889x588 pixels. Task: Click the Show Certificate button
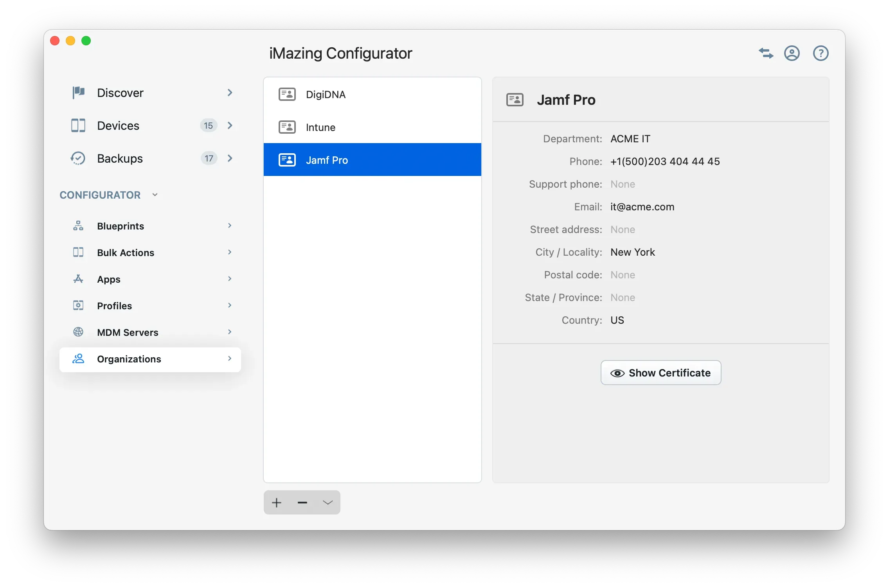[x=660, y=373]
